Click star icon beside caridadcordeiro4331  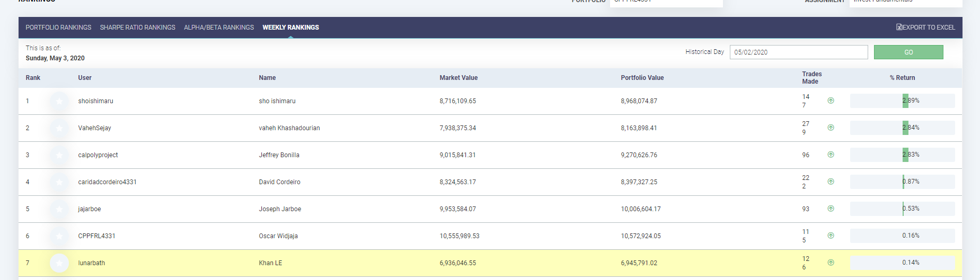point(59,182)
